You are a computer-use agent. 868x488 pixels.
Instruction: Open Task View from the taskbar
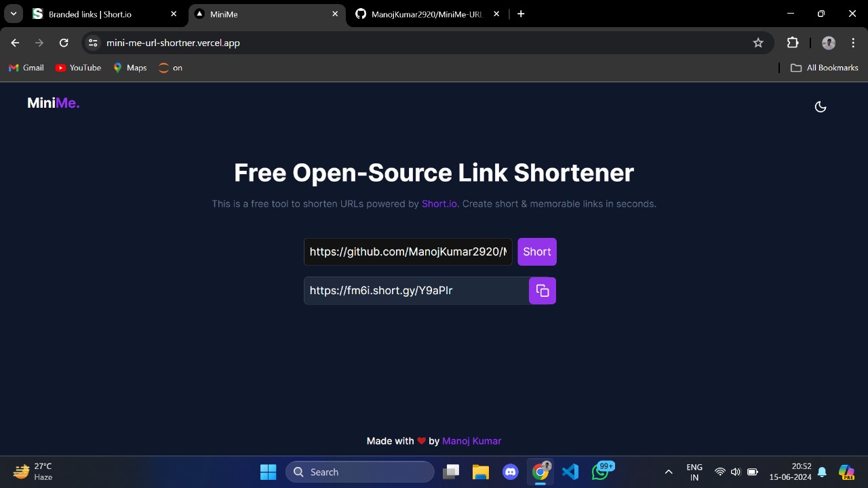[451, 472]
